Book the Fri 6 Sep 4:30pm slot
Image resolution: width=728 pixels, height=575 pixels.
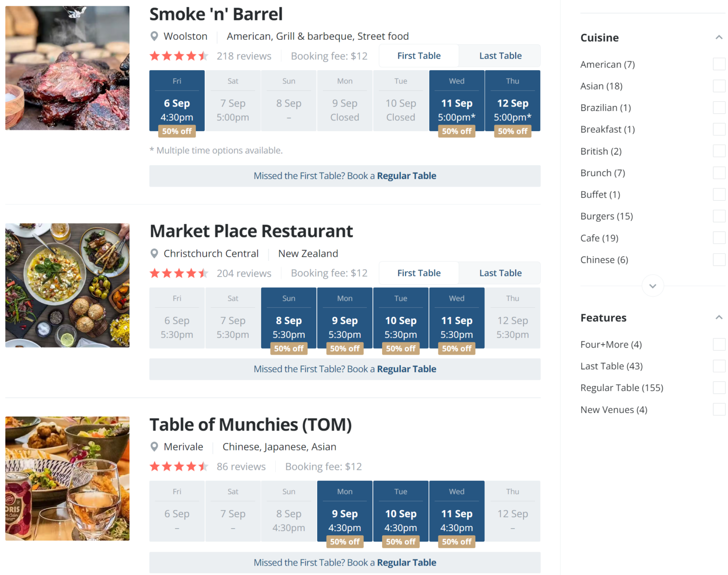coord(177,100)
